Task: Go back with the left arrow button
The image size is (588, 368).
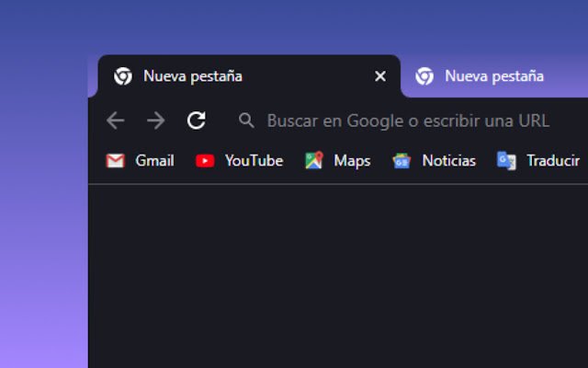Action: pos(115,121)
